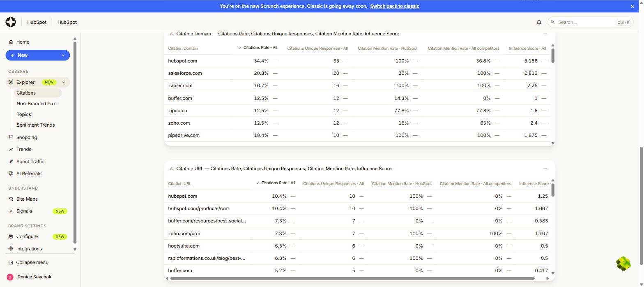
Task: Click the pipedrive.com row
Action: (357, 135)
